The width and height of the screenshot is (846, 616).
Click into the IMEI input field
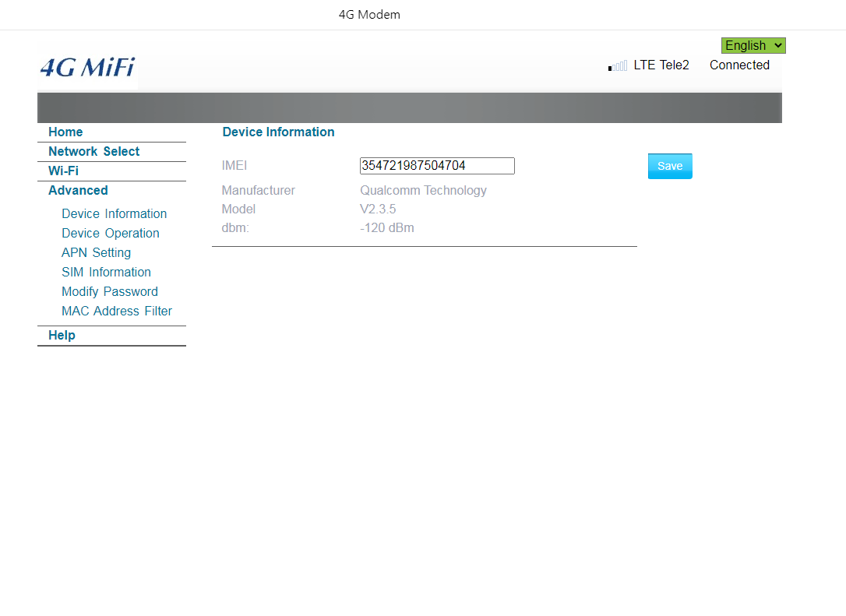(436, 166)
